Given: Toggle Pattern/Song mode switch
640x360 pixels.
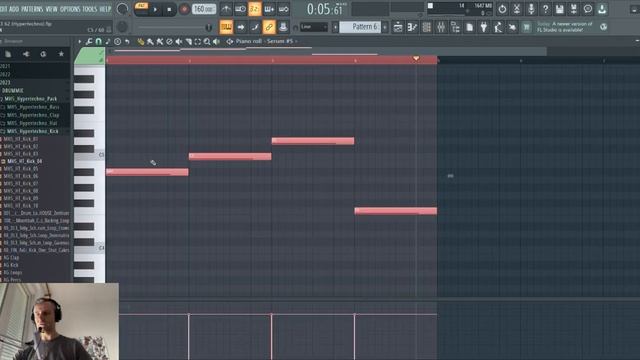Looking at the screenshot, I should (141, 9).
